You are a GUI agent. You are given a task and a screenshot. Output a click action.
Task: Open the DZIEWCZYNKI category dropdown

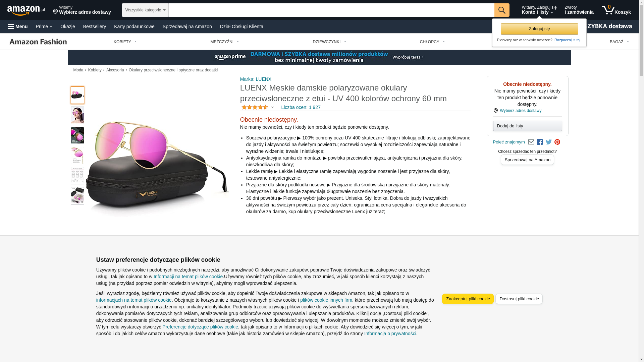tap(329, 42)
